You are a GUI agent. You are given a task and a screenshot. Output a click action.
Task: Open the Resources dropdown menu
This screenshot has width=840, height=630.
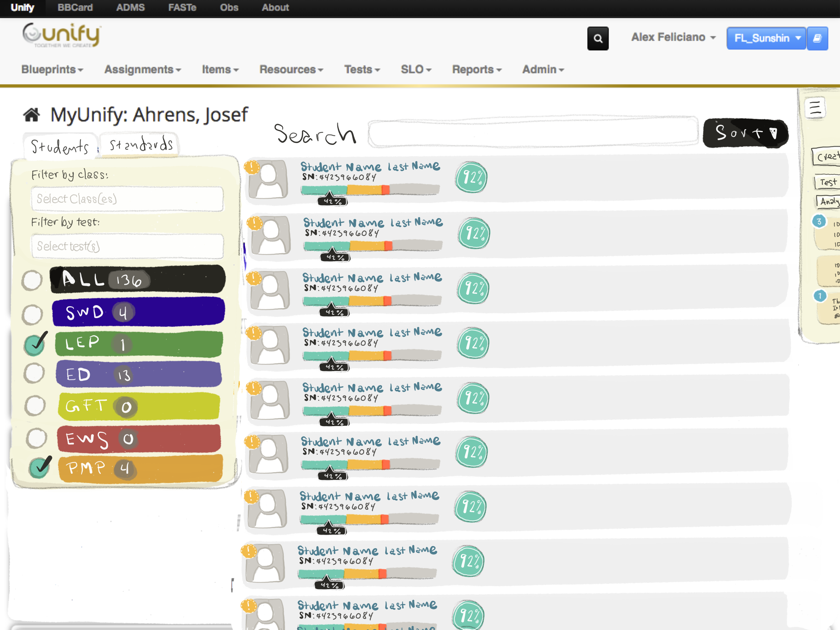(291, 70)
